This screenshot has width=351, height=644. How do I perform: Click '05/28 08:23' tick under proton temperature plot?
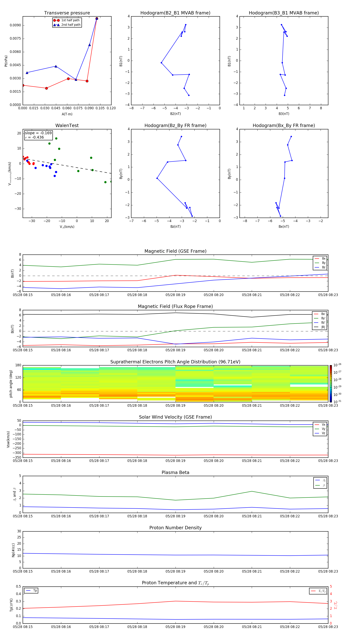click(x=328, y=627)
